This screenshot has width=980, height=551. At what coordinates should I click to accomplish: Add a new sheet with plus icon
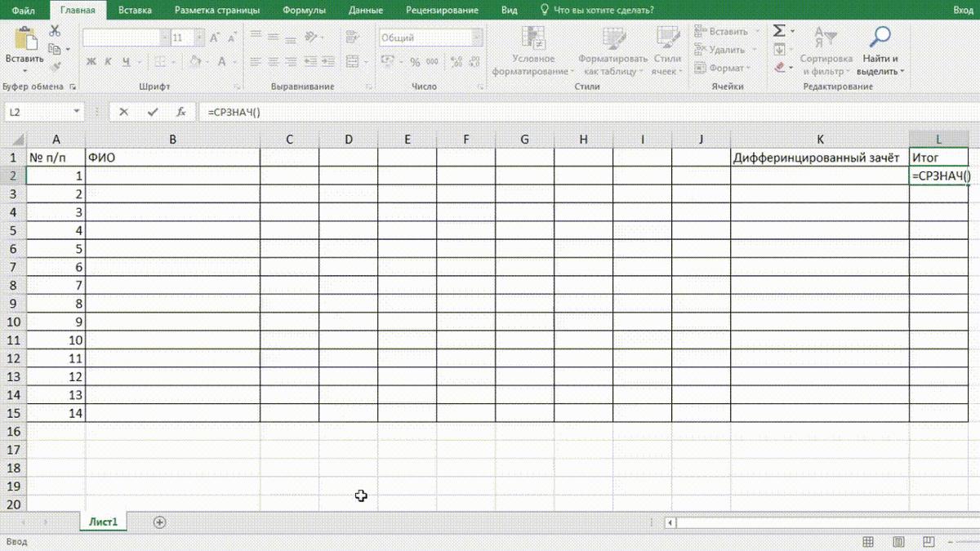pos(159,522)
